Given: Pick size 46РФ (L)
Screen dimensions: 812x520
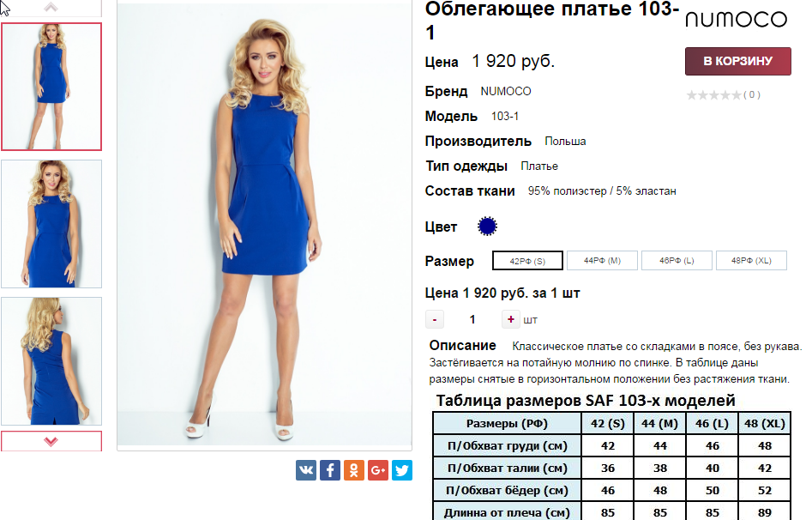Looking at the screenshot, I should click(677, 260).
